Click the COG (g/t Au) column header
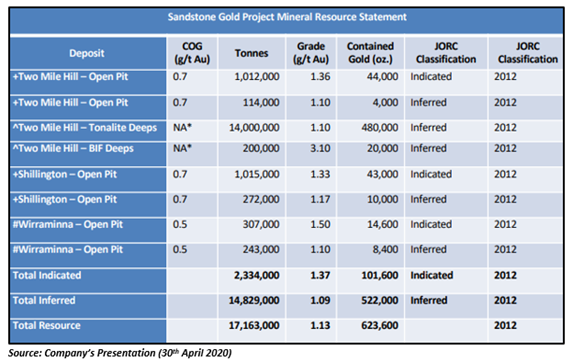Viewport: 573px width, 362px height. point(192,53)
